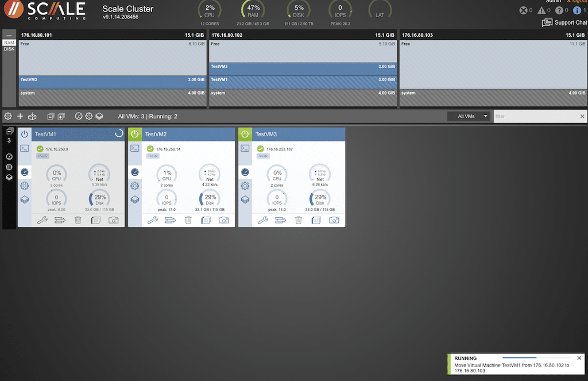Click the move VM arrow icon on TestVM1
Image resolution: width=588 pixels, height=381 pixels.
point(60,220)
